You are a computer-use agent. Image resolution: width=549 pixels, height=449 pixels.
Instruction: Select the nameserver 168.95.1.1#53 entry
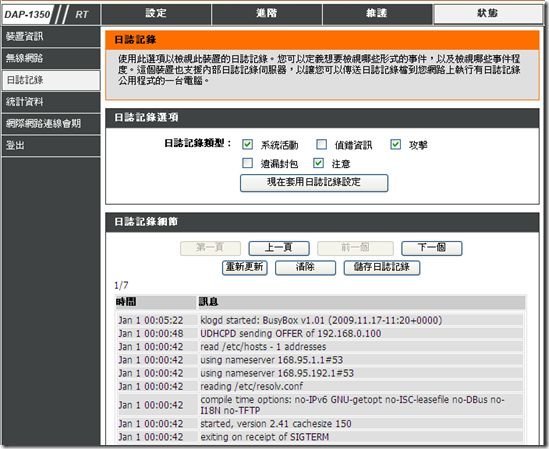click(x=320, y=360)
